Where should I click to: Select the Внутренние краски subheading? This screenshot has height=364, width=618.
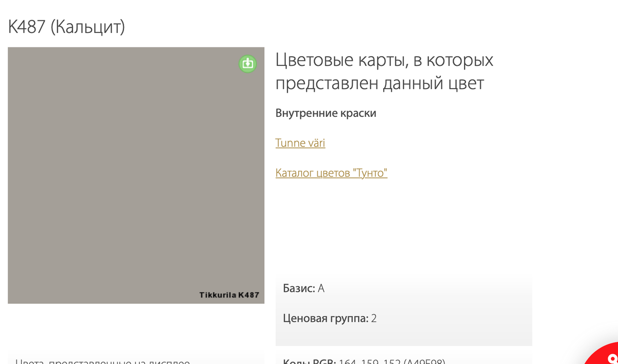click(x=326, y=113)
